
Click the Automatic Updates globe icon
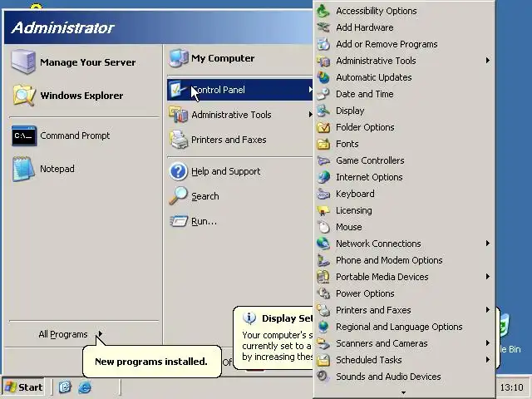323,77
